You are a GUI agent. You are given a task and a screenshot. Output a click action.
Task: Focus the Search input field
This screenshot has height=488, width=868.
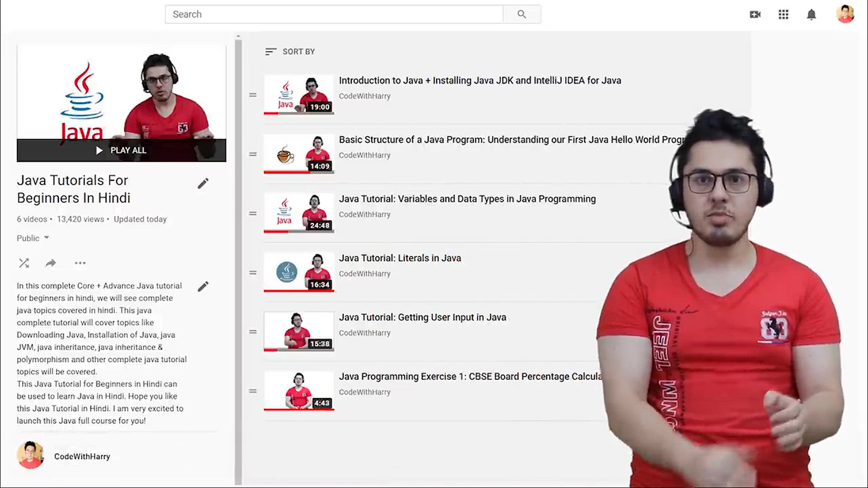(x=334, y=14)
